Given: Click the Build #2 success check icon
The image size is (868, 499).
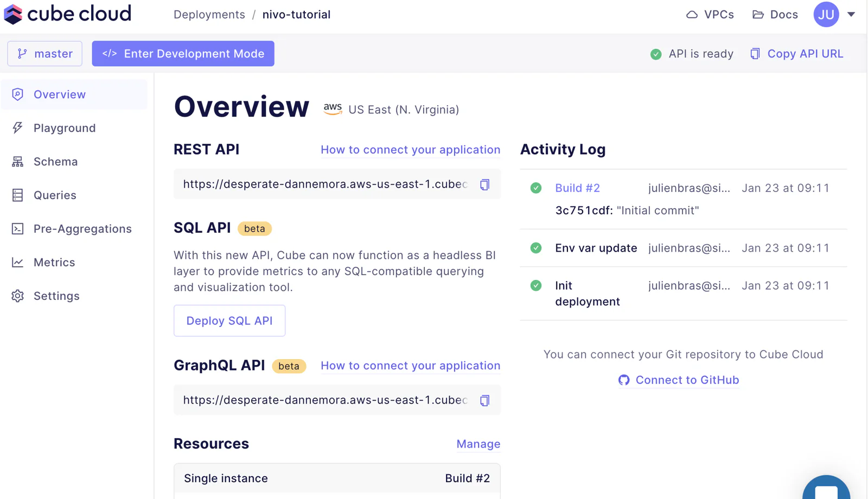Looking at the screenshot, I should pyautogui.click(x=536, y=188).
